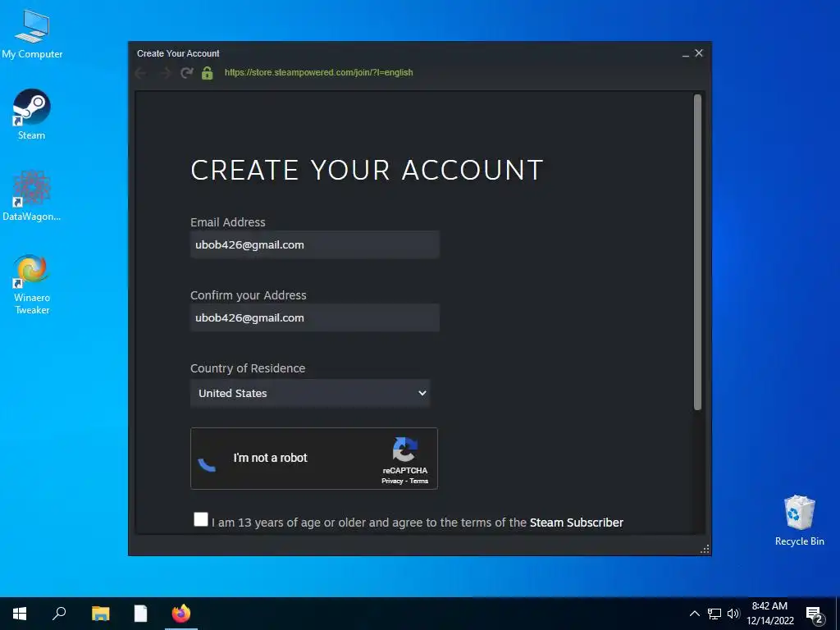Open Firefox from the taskbar
This screenshot has width=840, height=630.
[181, 613]
